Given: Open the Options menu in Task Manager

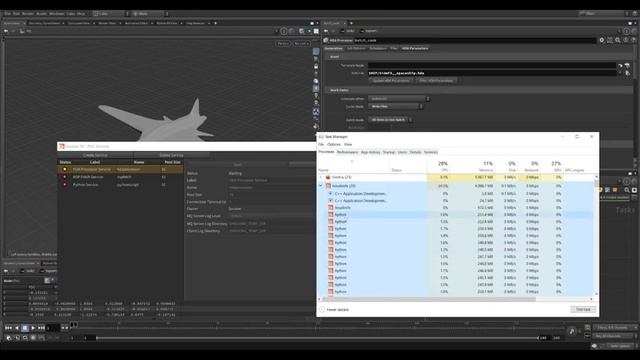Looking at the screenshot, I should click(x=333, y=144).
